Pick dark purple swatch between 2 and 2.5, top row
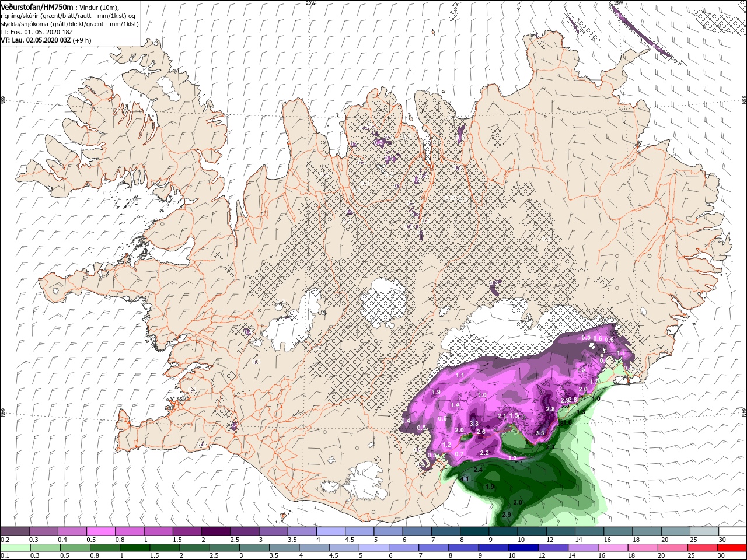 pos(215,532)
